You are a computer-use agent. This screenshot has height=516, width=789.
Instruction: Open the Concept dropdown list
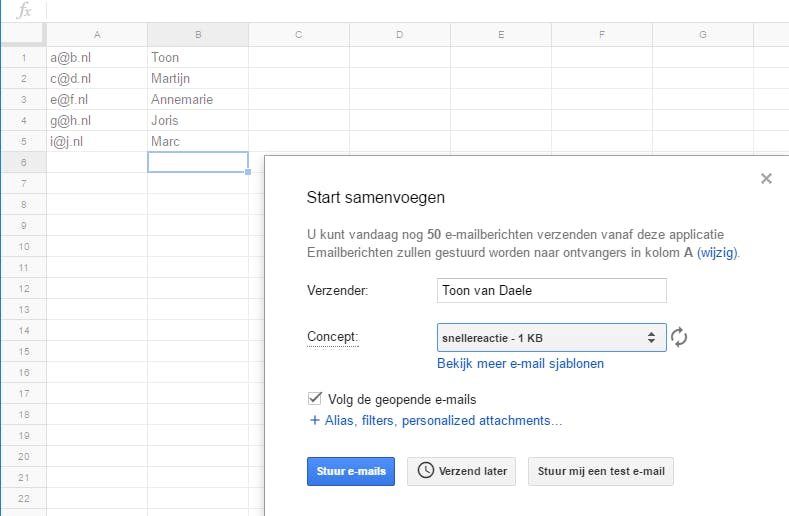coord(551,337)
